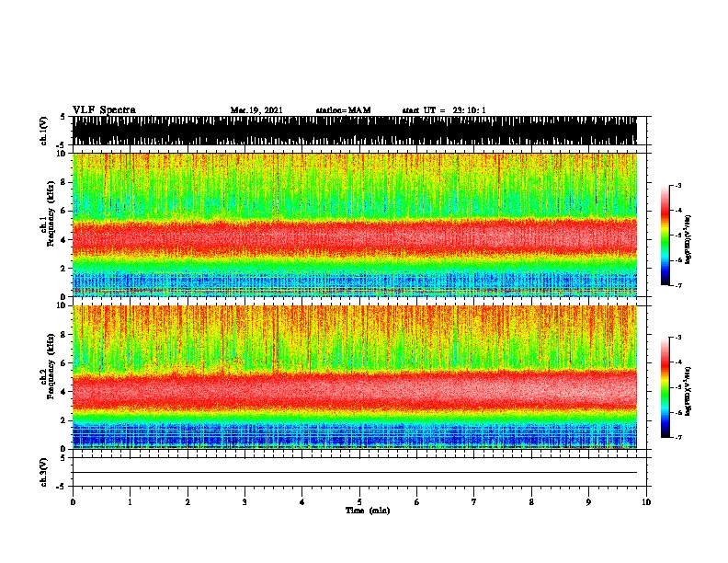Click the ch.2 colorbar log(PSD) unit label
Image resolution: width=728 pixels, height=563 pixels.
click(x=688, y=391)
